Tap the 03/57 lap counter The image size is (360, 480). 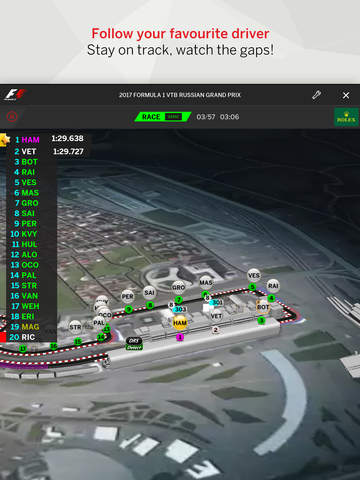click(206, 117)
